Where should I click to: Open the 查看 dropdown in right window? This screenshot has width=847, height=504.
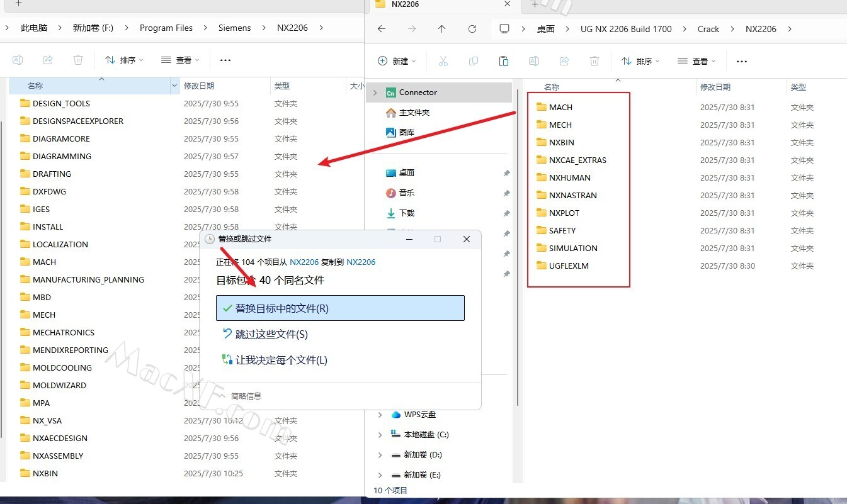pyautogui.click(x=696, y=61)
